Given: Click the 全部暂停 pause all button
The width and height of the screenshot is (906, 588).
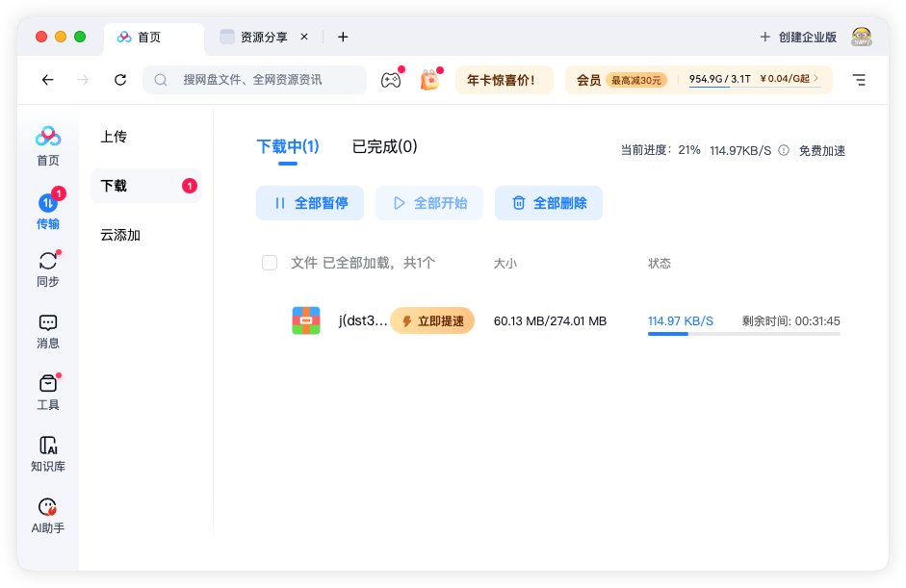Looking at the screenshot, I should tap(310, 203).
